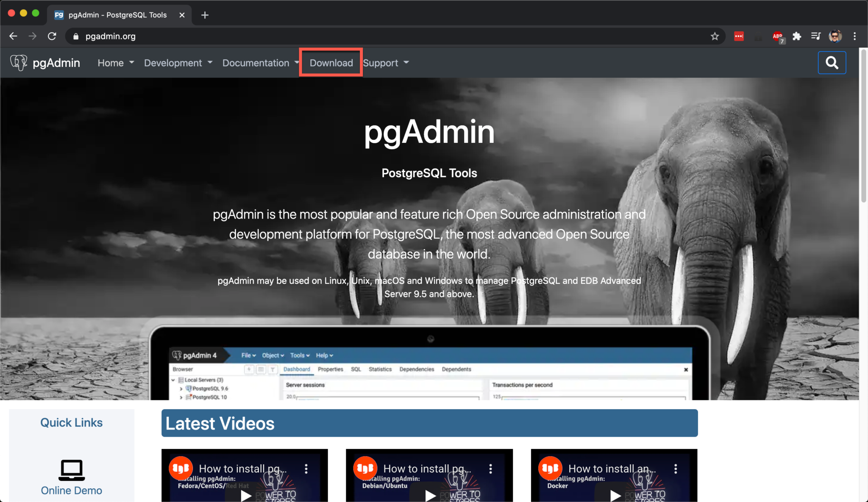Image resolution: width=868 pixels, height=502 pixels.
Task: Open the Support dropdown menu
Action: [x=385, y=62]
